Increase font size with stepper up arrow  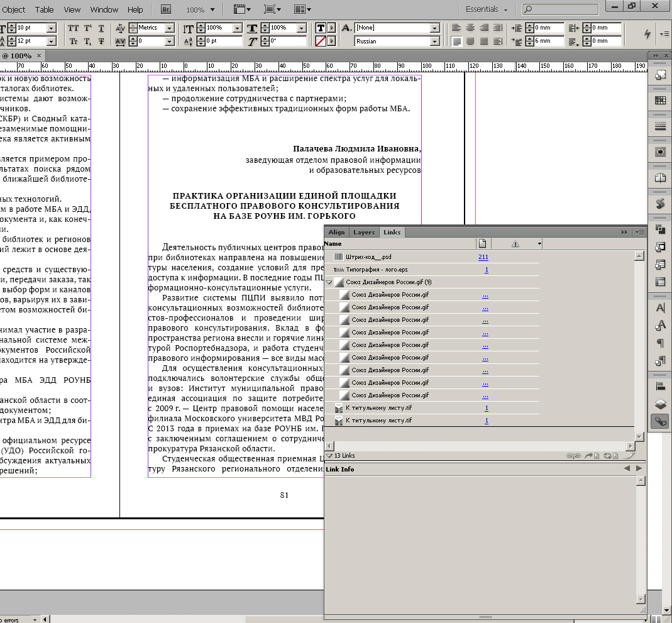coord(12,26)
